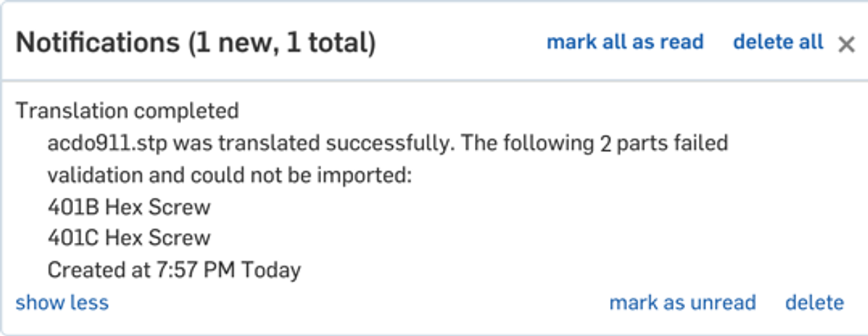Viewport: 868px width, 336px height.
Task: Click the 'Created at' label
Action: [x=98, y=270]
